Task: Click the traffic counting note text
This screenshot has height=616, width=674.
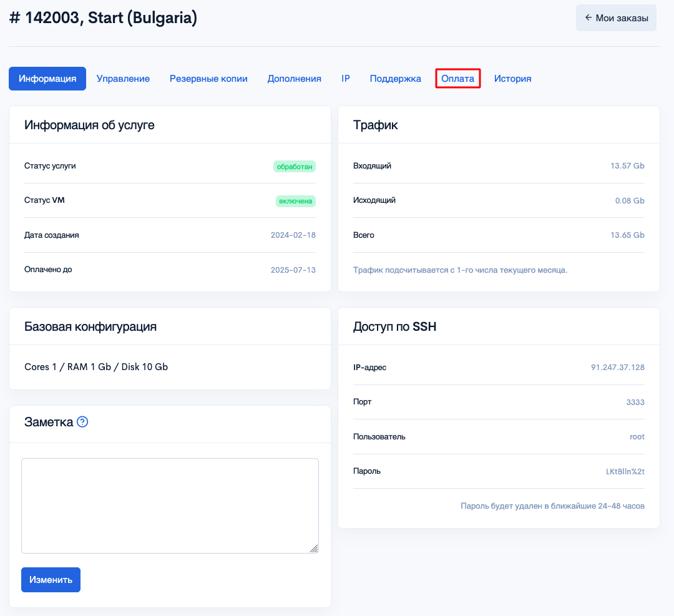Action: pyautogui.click(x=460, y=270)
